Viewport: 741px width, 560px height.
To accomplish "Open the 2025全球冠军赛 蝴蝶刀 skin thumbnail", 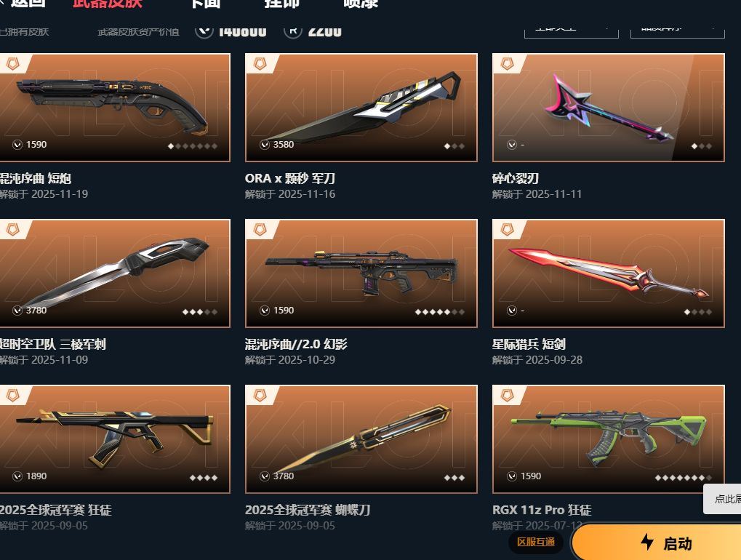I will [361, 439].
